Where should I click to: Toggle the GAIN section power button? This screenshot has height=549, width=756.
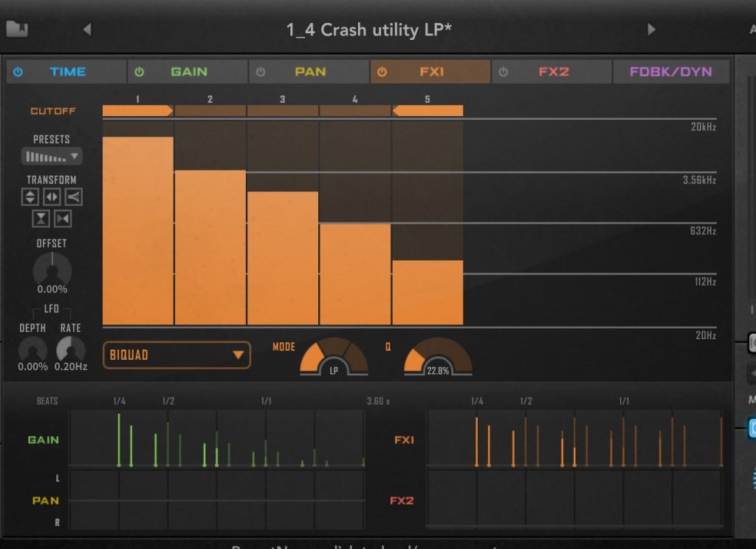click(139, 72)
